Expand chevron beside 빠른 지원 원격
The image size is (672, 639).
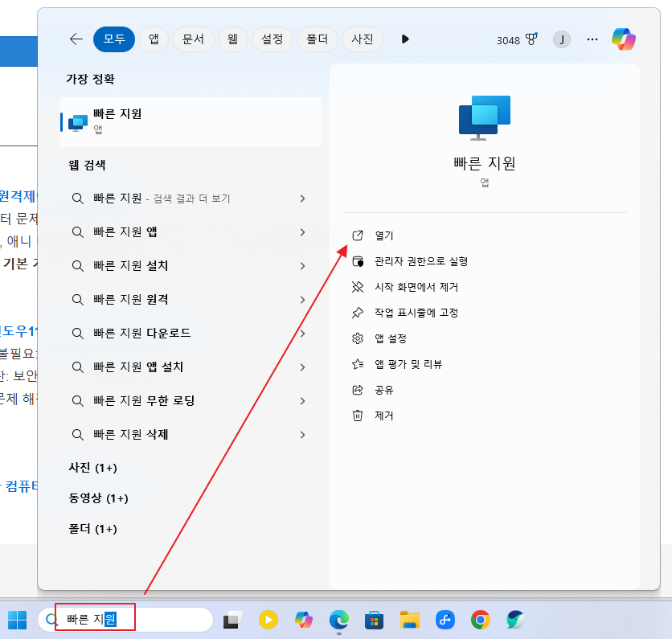tap(302, 300)
